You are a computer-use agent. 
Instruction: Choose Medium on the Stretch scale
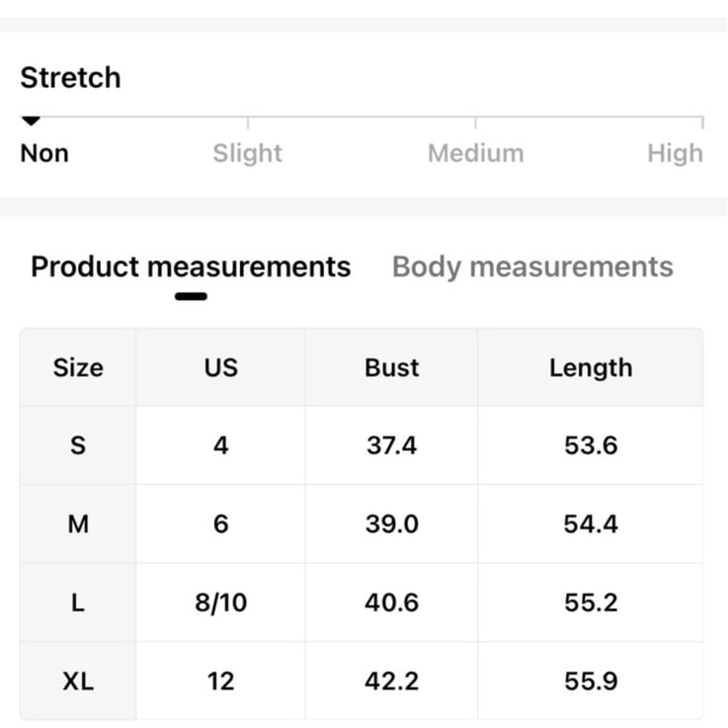(x=475, y=153)
